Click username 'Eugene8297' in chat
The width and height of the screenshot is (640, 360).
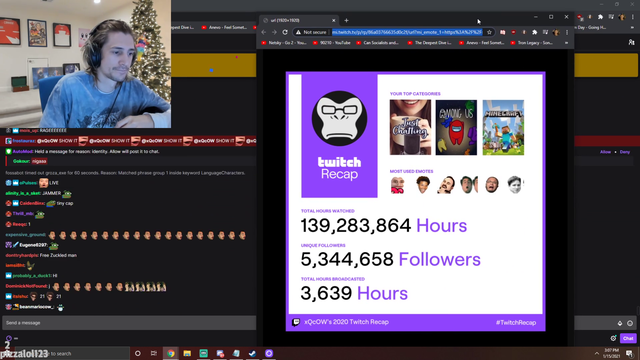point(33,245)
